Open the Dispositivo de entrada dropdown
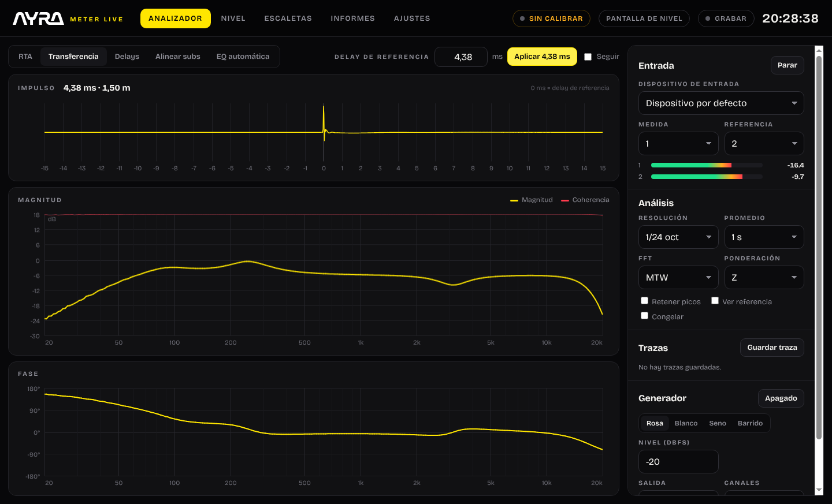The height and width of the screenshot is (504, 832). (x=721, y=103)
